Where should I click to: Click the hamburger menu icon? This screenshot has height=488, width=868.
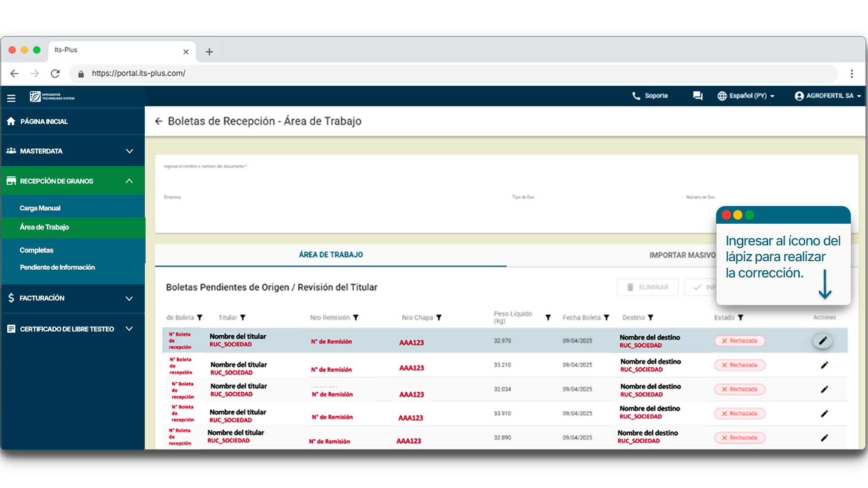pyautogui.click(x=11, y=98)
